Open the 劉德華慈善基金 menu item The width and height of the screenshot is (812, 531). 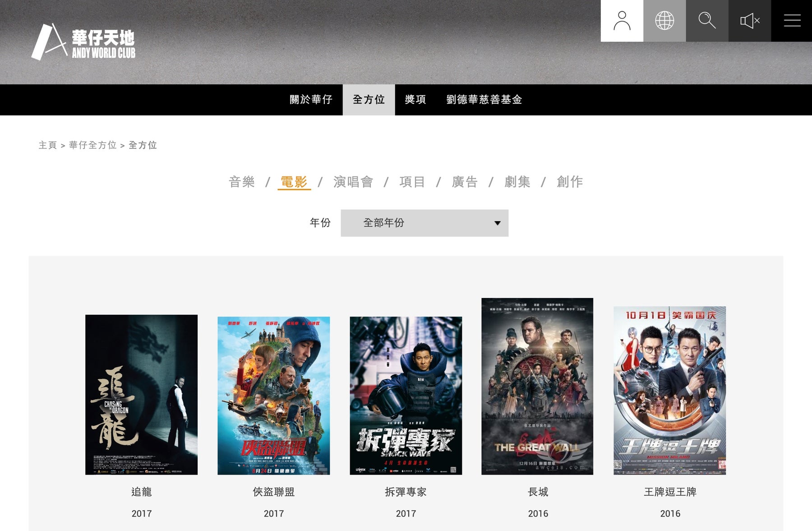[484, 100]
